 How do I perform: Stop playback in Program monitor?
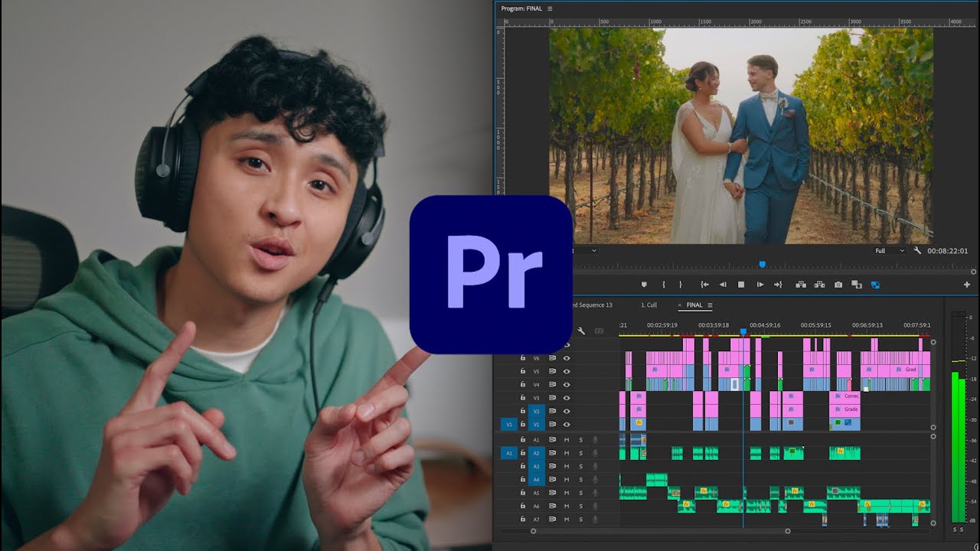tap(741, 285)
